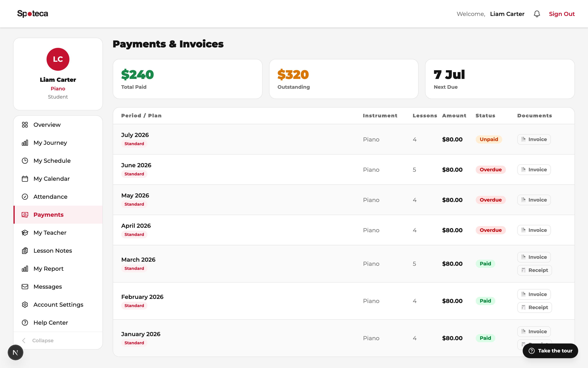Open My Schedule in sidebar
This screenshot has width=588, height=368.
[x=58, y=161]
